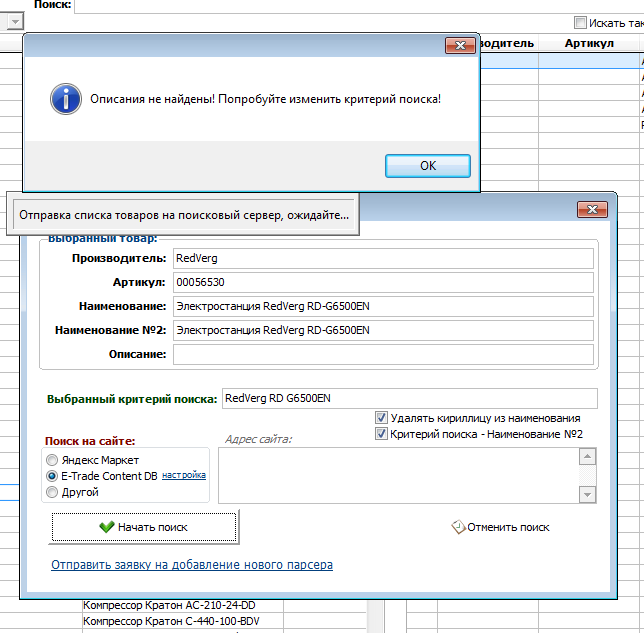Open the request for adding a new parser link
This screenshot has height=633, width=644.
(x=192, y=565)
